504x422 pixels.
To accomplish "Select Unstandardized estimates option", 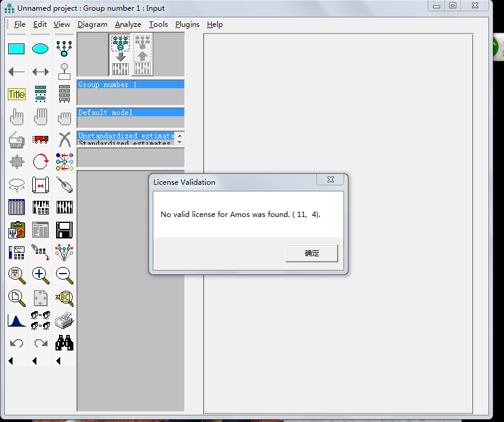I will (x=126, y=135).
